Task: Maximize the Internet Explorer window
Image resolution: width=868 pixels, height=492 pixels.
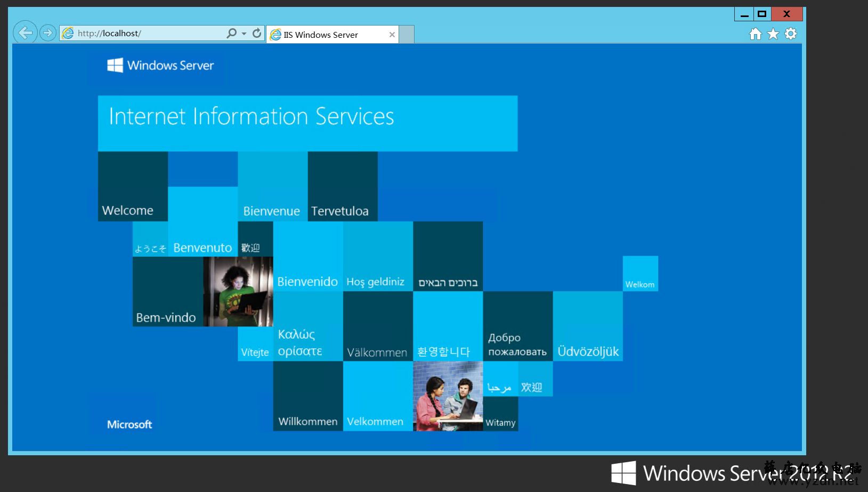Action: [762, 14]
